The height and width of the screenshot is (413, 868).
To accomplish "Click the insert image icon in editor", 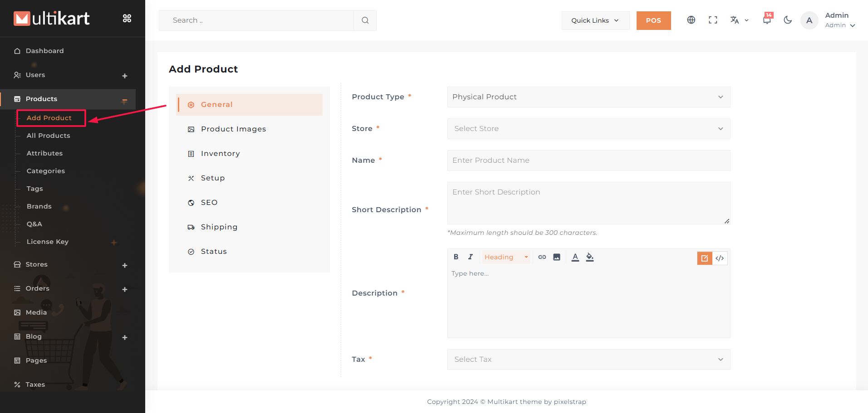I will click(557, 257).
